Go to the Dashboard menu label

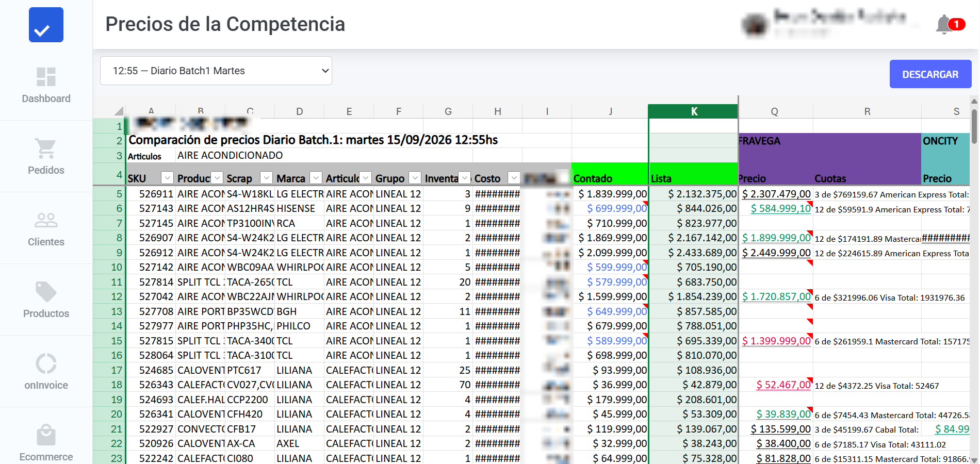(46, 98)
